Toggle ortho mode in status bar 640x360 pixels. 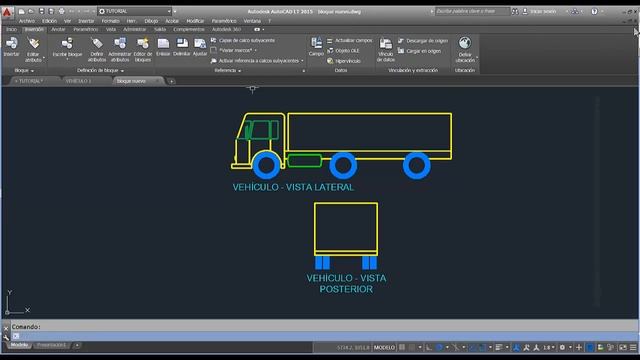tap(429, 348)
